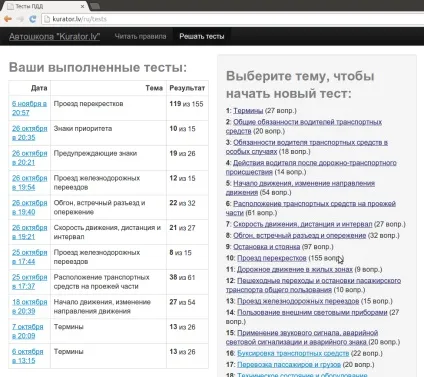Start topic Остановка и стоянка
The image size is (424, 377).
266,247
